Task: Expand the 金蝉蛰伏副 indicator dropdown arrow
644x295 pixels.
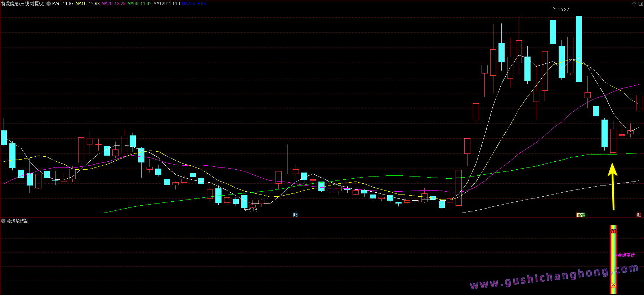Action: pos(3,221)
